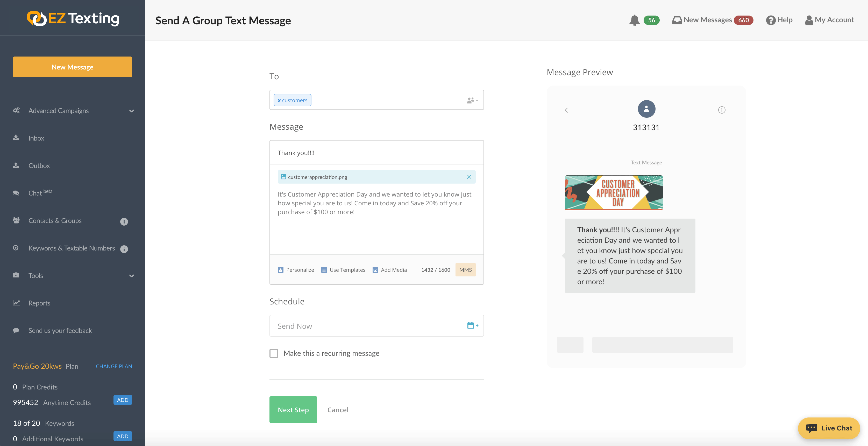Toggle the MMS message type badge
This screenshot has height=446, width=868.
465,270
